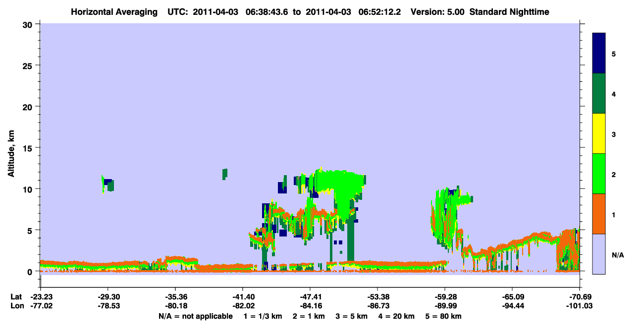Click the colorbar label '4'

(614, 94)
